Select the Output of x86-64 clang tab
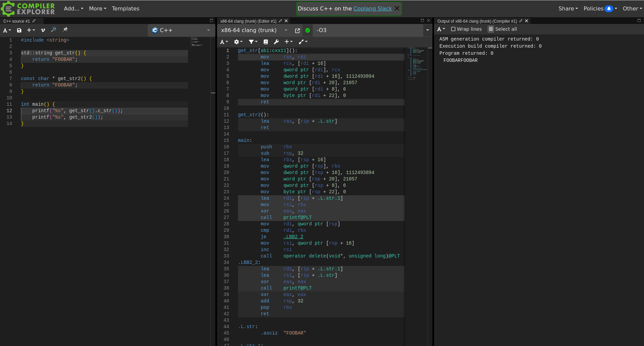This screenshot has width=644, height=346. point(477,21)
